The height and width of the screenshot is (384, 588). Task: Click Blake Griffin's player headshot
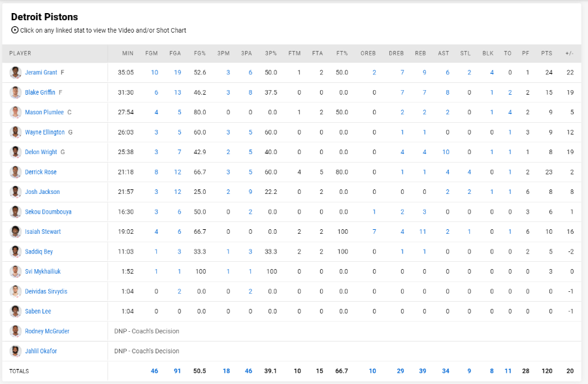[16, 92]
